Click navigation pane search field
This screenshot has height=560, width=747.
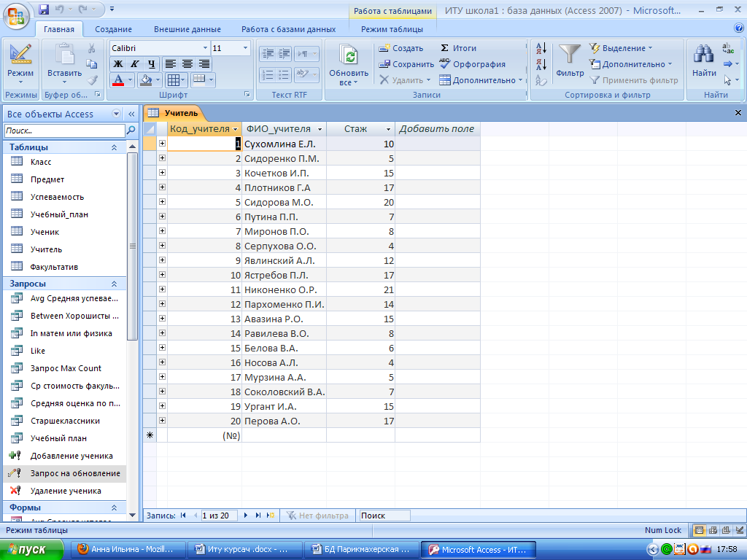64,131
